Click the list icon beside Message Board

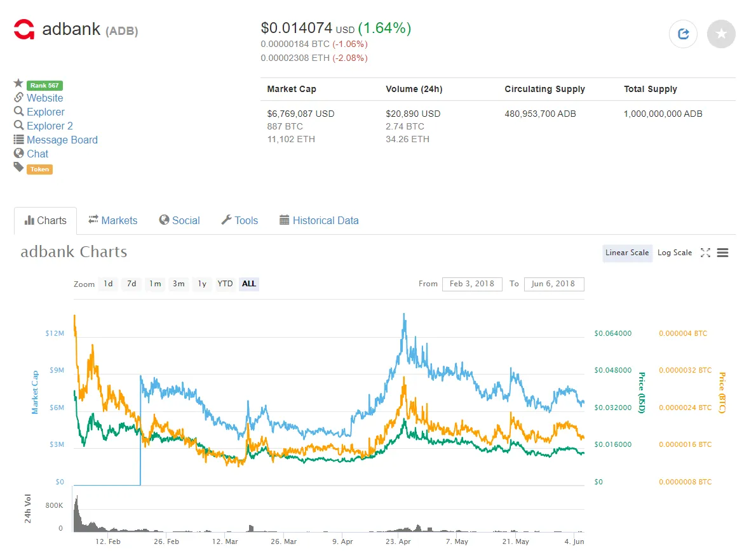[x=18, y=139]
